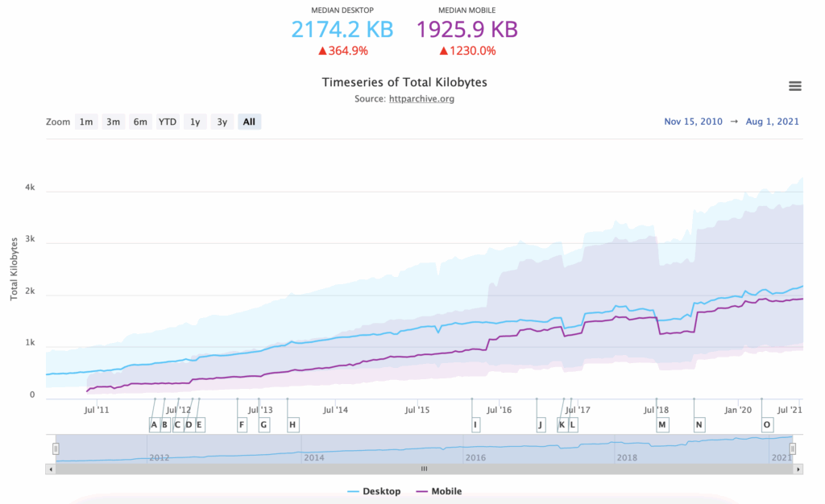Click the 2018 label in the navigator
The height and width of the screenshot is (504, 825).
[627, 458]
